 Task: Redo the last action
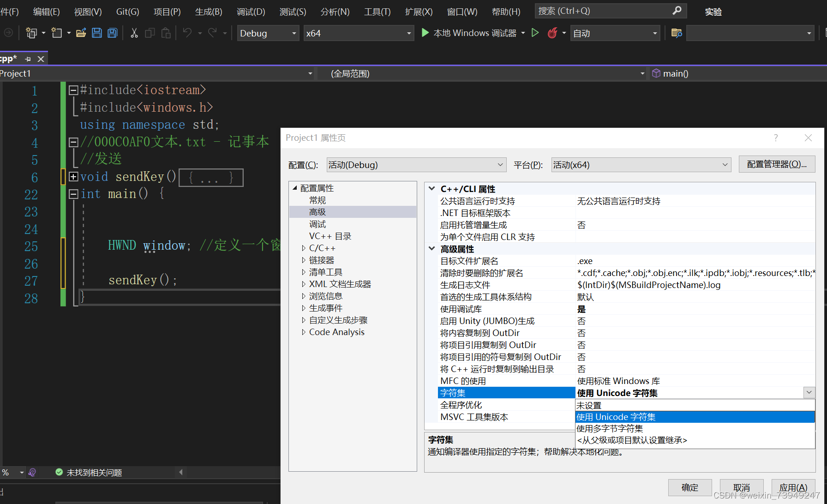click(212, 33)
